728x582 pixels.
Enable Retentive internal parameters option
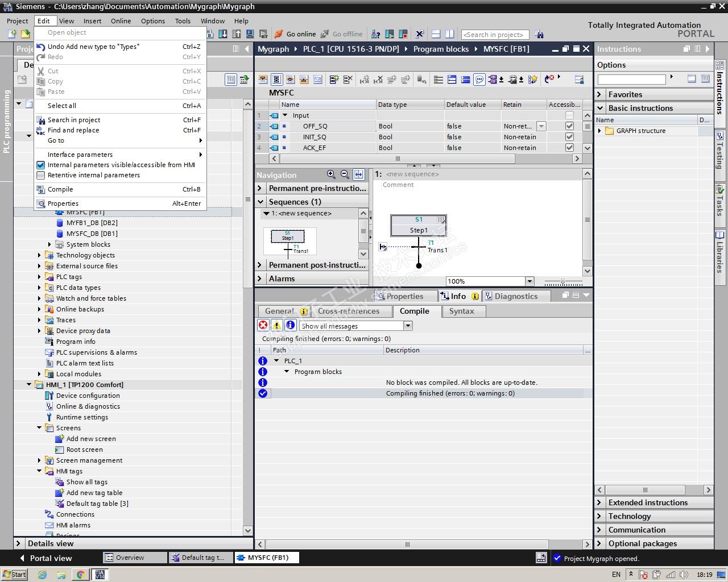(x=93, y=175)
